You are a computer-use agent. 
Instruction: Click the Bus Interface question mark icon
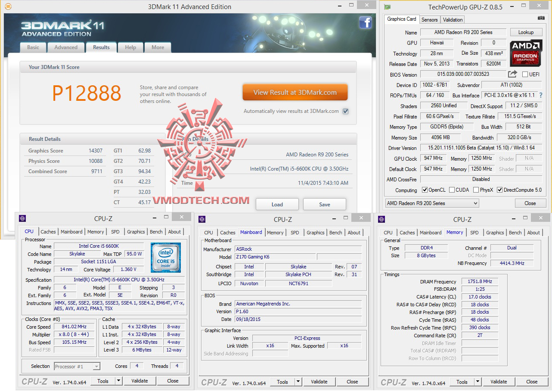[x=541, y=95]
